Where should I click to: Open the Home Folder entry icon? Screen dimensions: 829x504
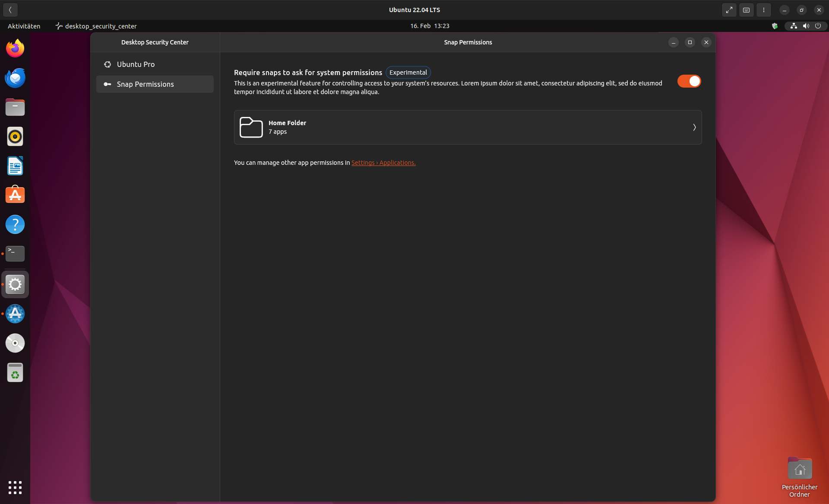(x=251, y=127)
